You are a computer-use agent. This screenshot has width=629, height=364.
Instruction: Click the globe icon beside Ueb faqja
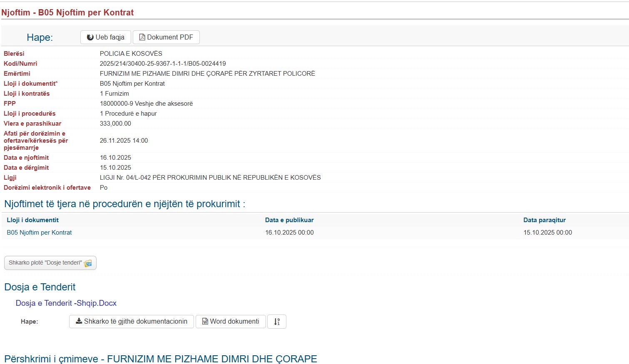(x=90, y=37)
